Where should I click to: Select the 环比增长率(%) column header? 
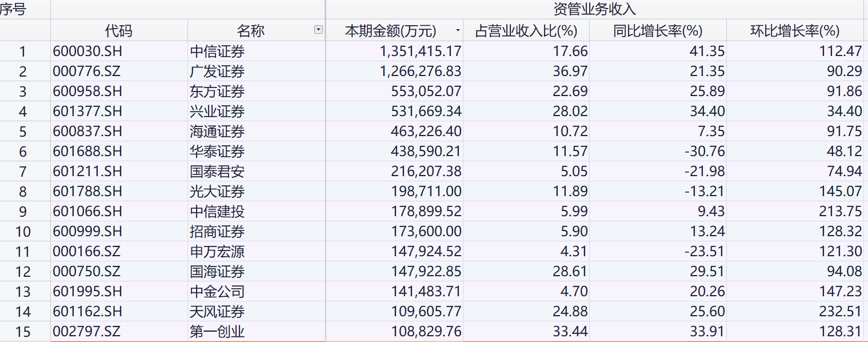point(795,30)
